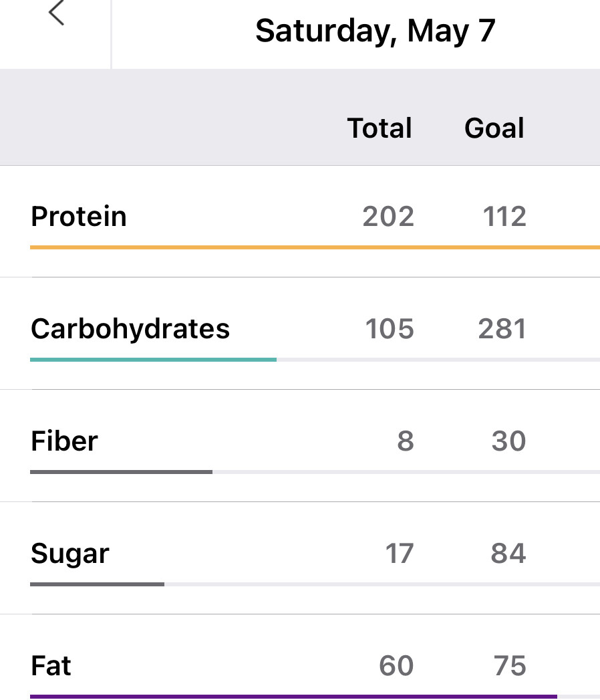The width and height of the screenshot is (600, 700).
Task: Click the gray Fiber progress bar
Action: pyautogui.click(x=121, y=472)
